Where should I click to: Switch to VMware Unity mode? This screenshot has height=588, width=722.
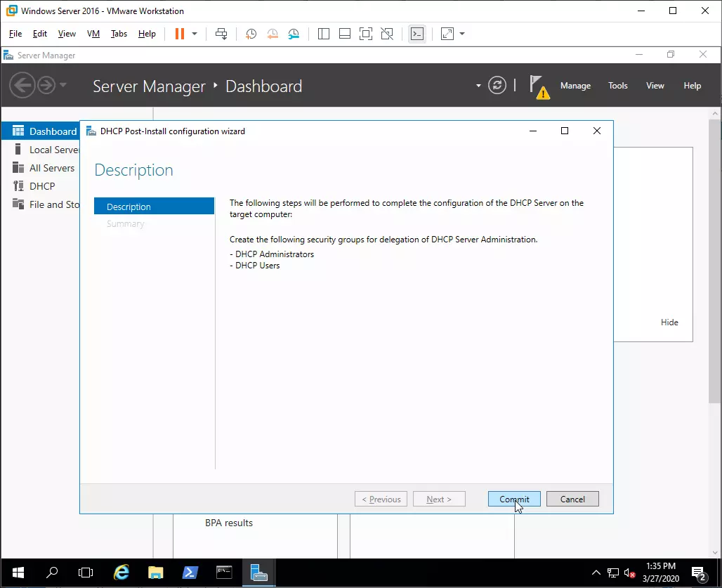coord(387,34)
